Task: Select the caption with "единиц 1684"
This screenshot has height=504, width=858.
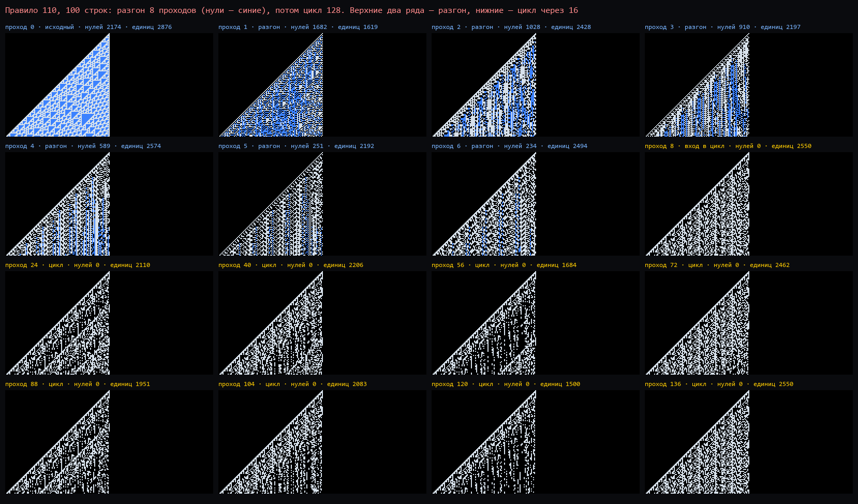Action: [x=504, y=265]
